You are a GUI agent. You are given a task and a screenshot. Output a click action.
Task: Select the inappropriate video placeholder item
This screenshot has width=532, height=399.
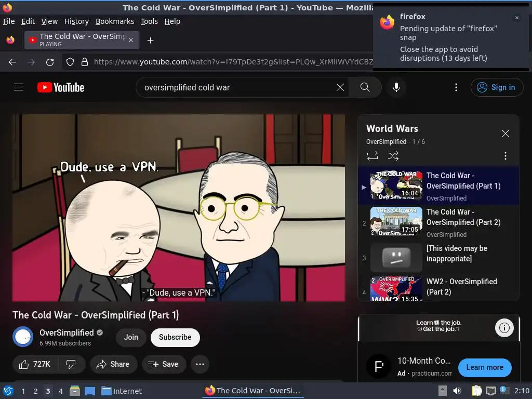pos(438,258)
